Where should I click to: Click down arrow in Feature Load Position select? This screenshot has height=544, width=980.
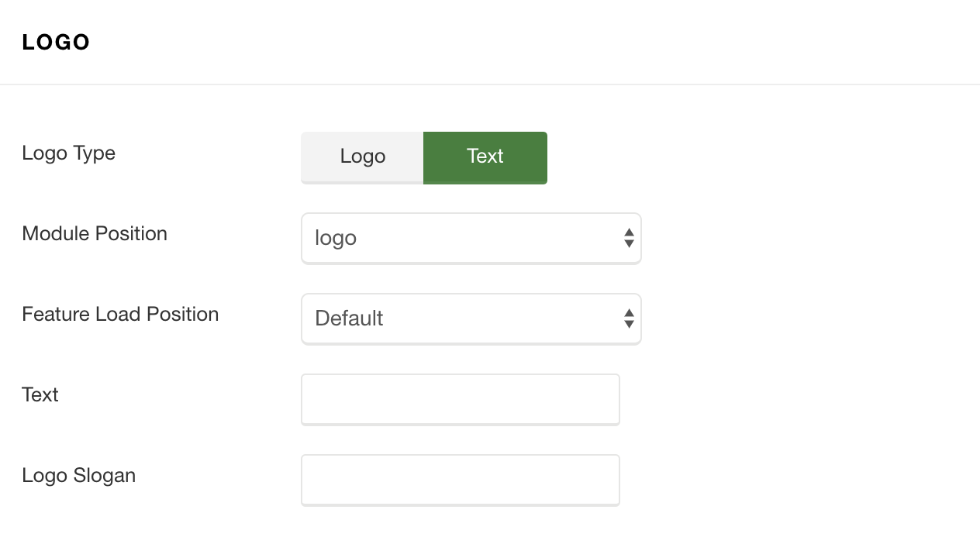coord(629,325)
